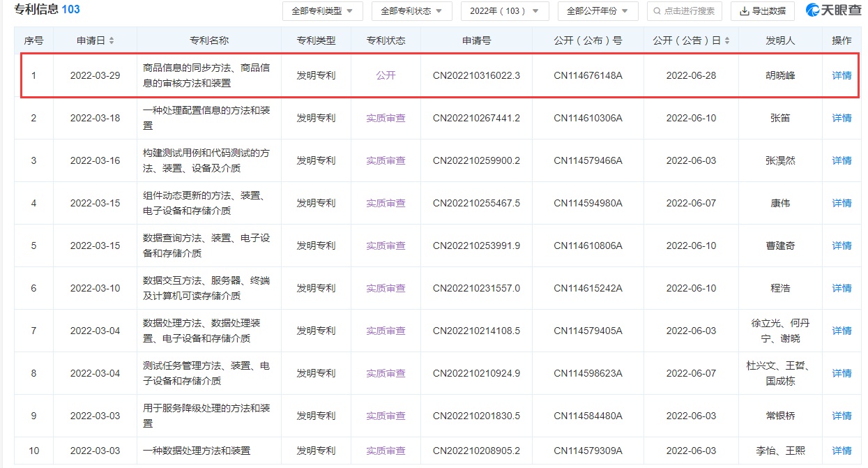
Task: Click the 公开 status in row 1
Action: click(386, 75)
